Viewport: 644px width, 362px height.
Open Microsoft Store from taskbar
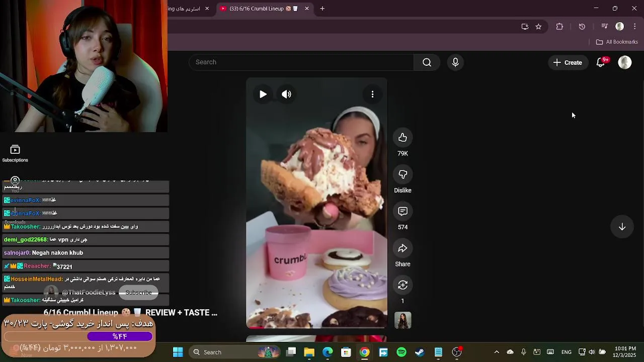(346, 352)
